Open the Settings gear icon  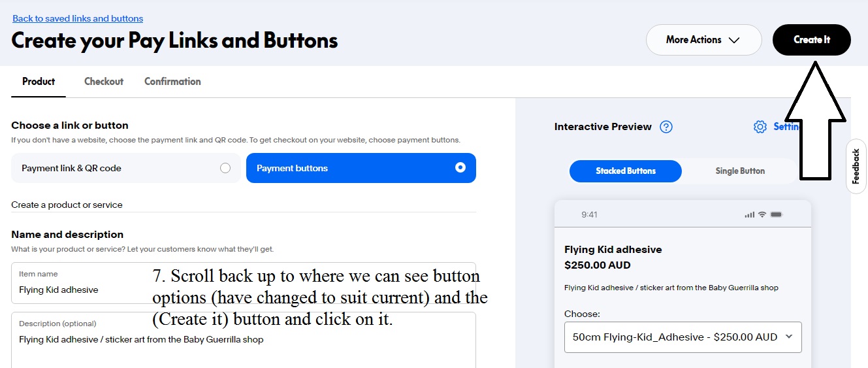click(760, 127)
